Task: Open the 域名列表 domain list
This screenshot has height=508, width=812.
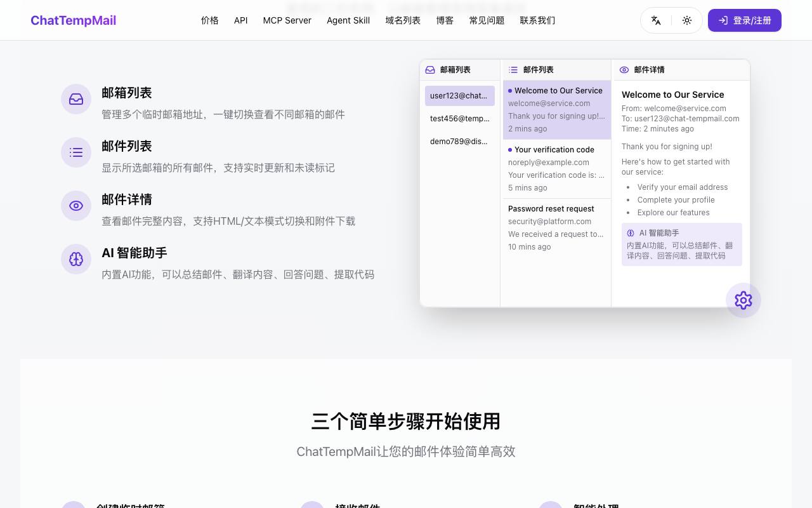Action: (403, 20)
